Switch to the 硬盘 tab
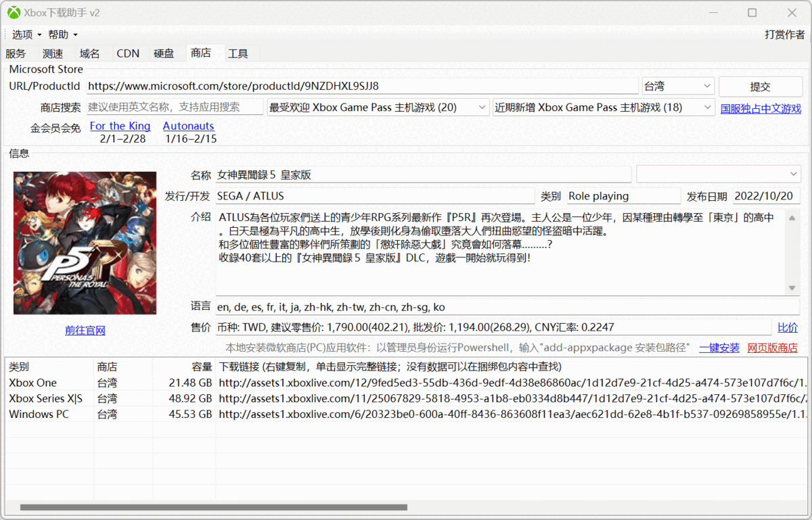Image resolution: width=812 pixels, height=520 pixels. pyautogui.click(x=164, y=53)
